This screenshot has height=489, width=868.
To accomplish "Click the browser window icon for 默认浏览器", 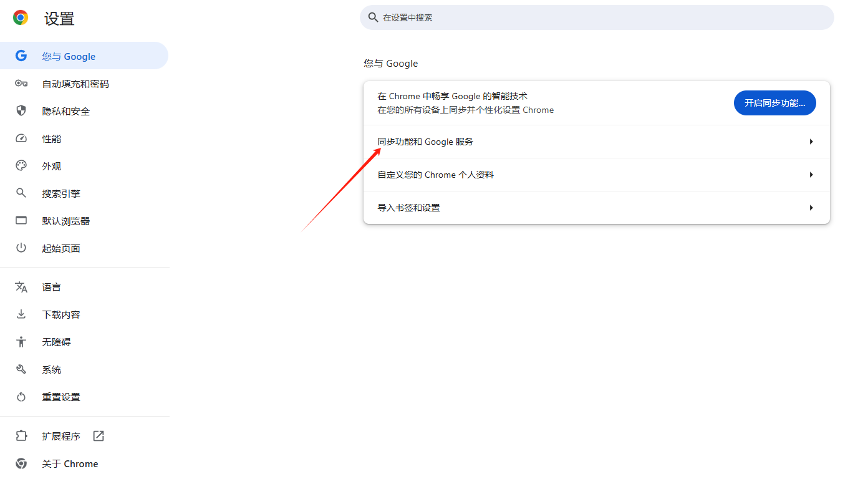I will 21,221.
